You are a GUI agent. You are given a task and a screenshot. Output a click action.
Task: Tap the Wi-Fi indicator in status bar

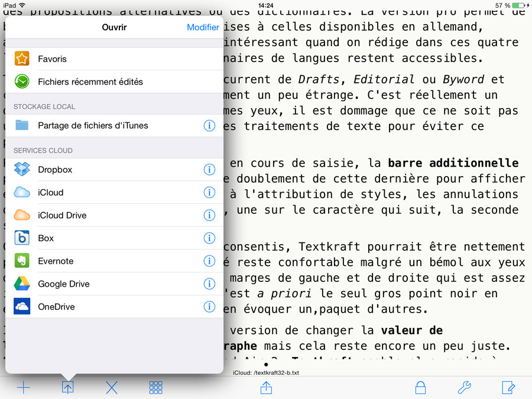pos(22,5)
